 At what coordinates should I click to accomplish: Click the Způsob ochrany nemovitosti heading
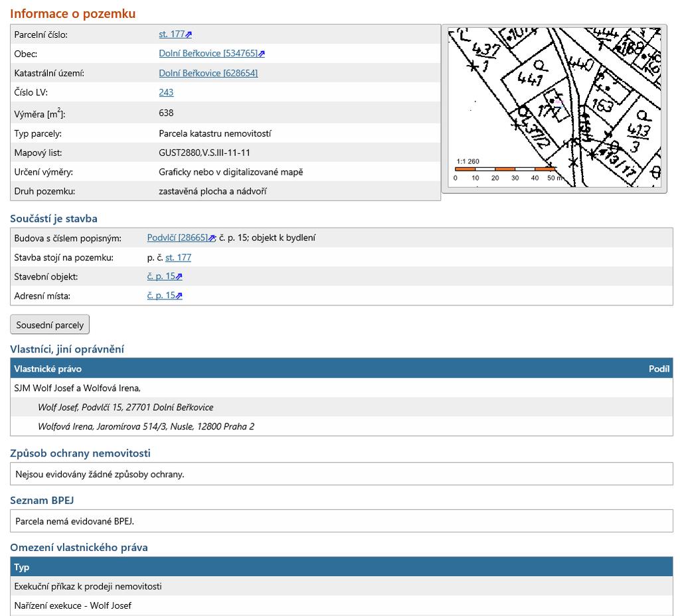pos(80,453)
